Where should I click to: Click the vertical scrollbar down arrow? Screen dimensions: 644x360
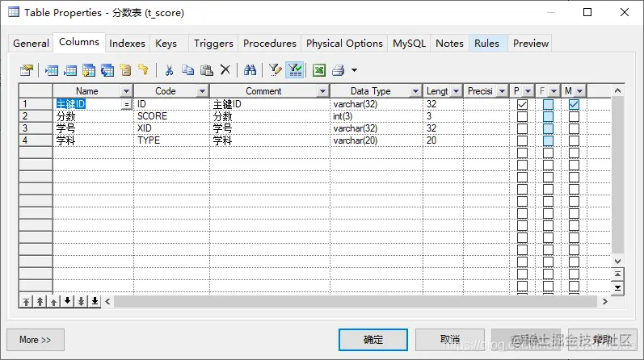click(617, 261)
